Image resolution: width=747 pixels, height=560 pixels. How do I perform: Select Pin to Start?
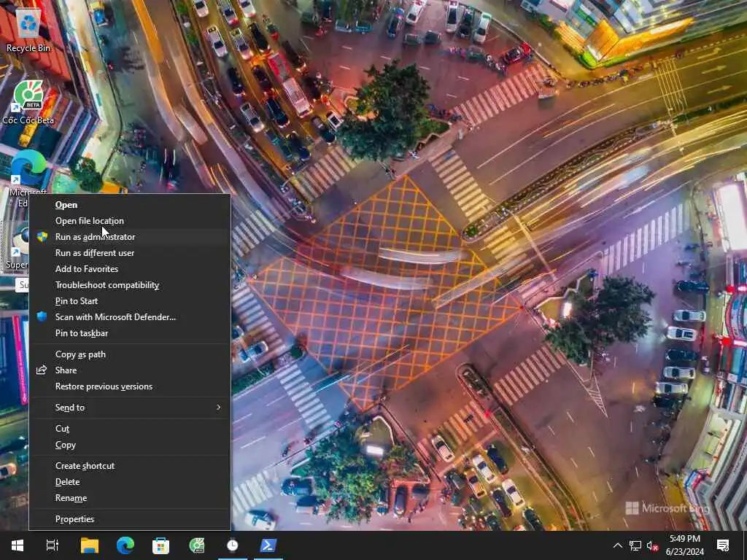(x=130, y=301)
